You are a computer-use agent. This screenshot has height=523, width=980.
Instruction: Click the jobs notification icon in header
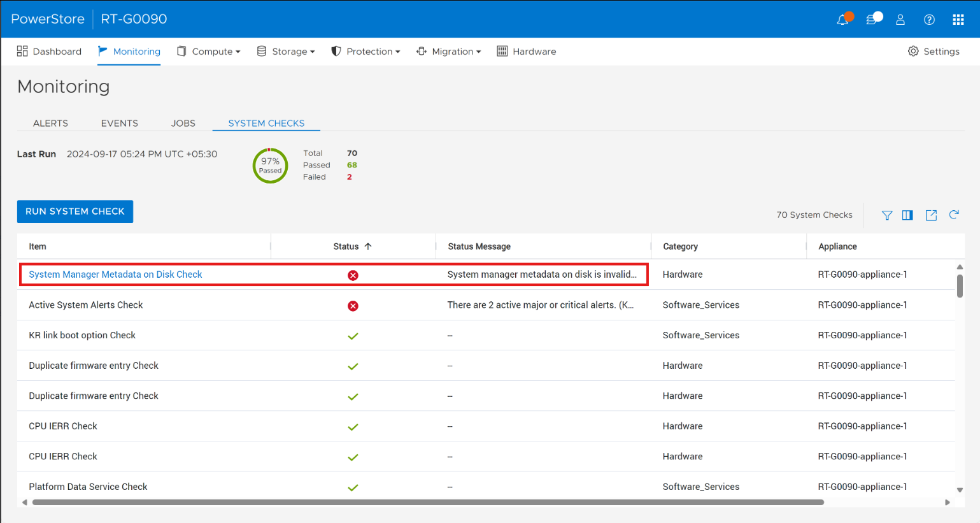872,20
